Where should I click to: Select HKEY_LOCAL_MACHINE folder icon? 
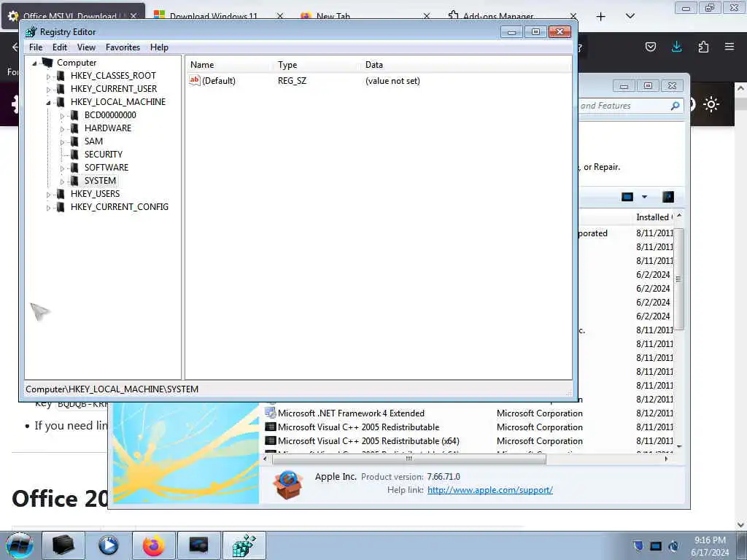pos(61,102)
